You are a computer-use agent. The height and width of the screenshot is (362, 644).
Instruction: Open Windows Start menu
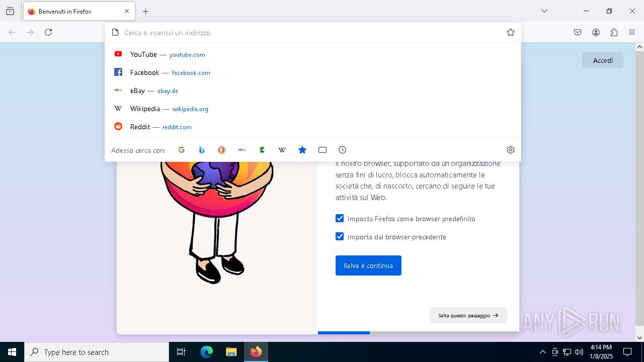[12, 352]
